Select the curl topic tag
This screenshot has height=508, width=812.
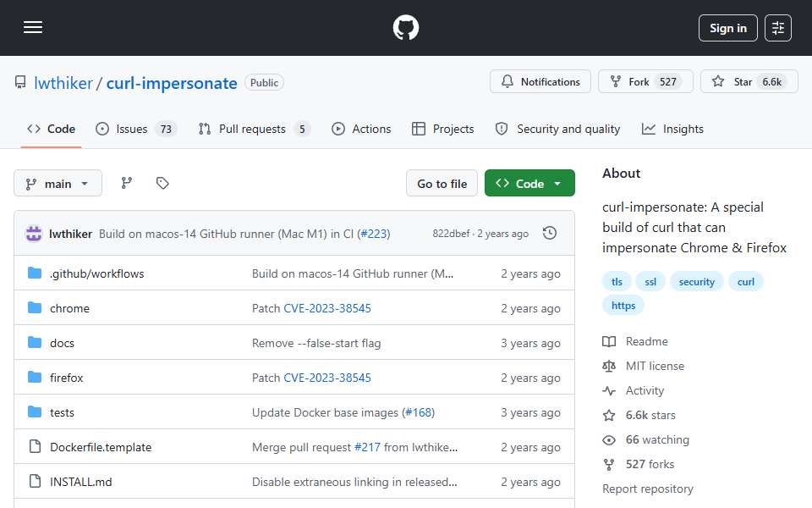[746, 282]
